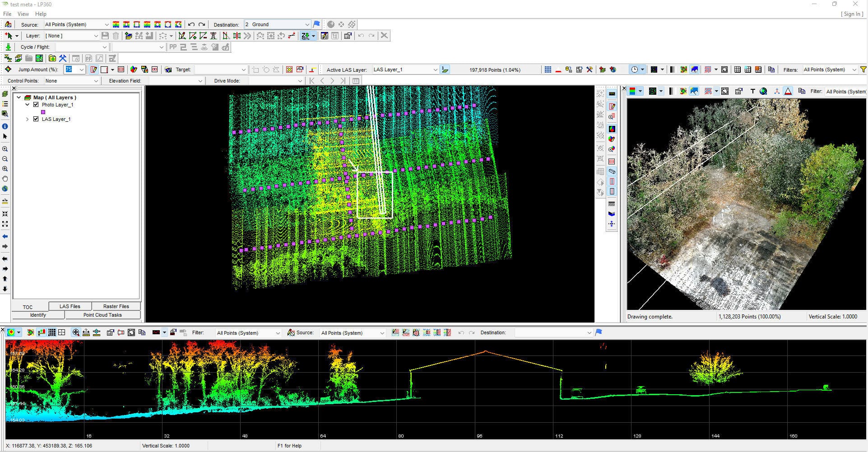The height and width of the screenshot is (452, 868).
Task: Toggle the highlighted Z conflation button on
Action: [x=306, y=36]
